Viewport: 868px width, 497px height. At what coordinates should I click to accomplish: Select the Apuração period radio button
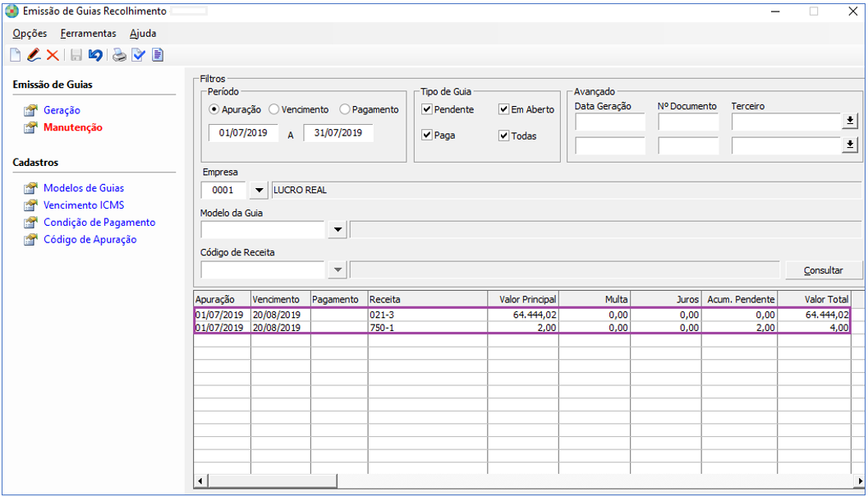coord(214,109)
